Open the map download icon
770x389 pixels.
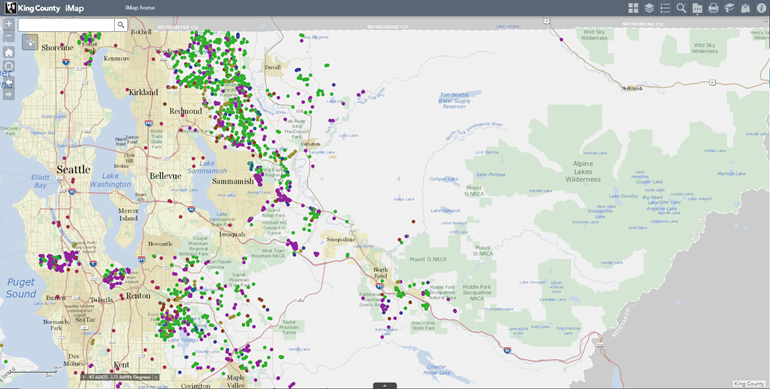tap(745, 8)
